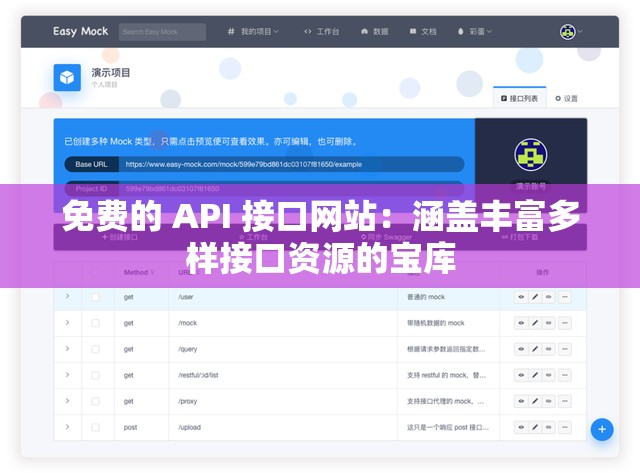Switch to the 设置 tab
640x473 pixels.
[567, 98]
